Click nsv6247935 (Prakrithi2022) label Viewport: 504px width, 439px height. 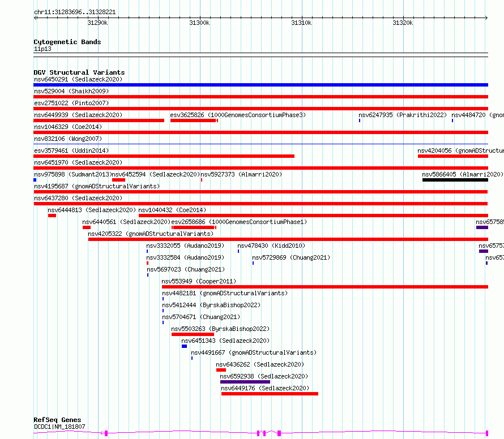[403, 115]
